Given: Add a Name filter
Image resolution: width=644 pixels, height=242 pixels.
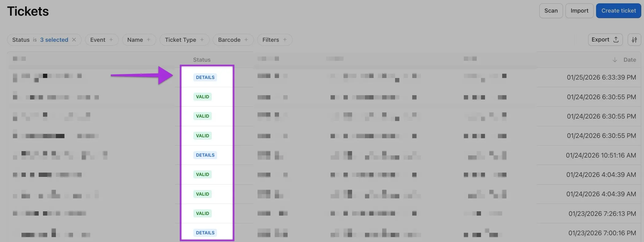Looking at the screenshot, I should pos(139,40).
